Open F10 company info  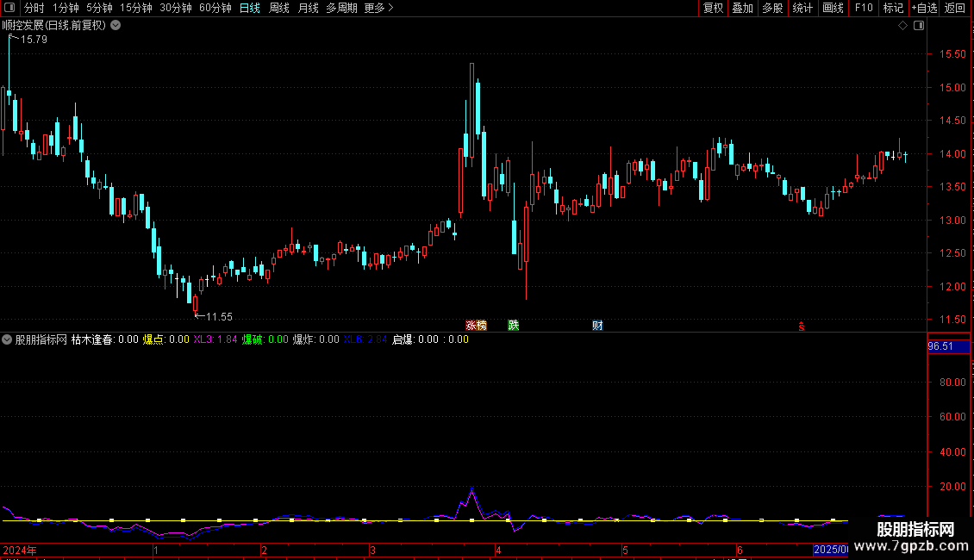coord(864,8)
